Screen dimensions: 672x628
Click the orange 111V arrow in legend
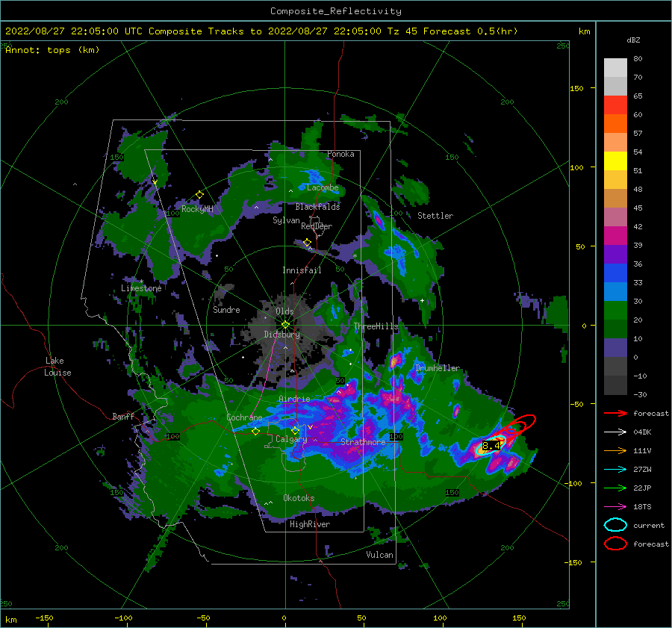(x=615, y=450)
